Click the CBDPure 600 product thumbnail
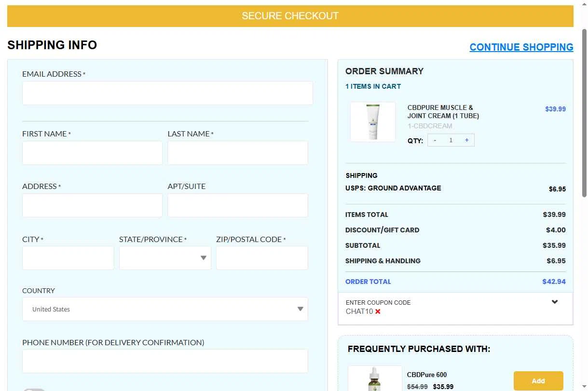This screenshot has height=391, width=588. coord(375,378)
